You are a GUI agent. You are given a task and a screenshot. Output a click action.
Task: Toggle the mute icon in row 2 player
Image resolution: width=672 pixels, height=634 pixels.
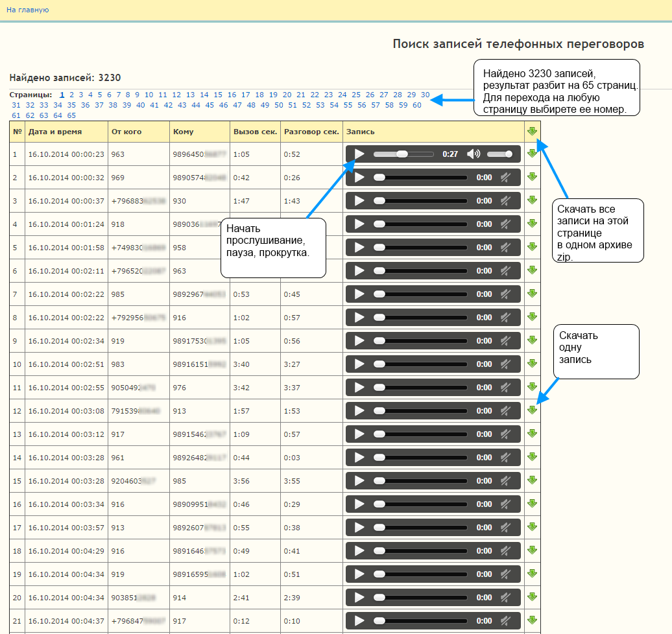[506, 178]
